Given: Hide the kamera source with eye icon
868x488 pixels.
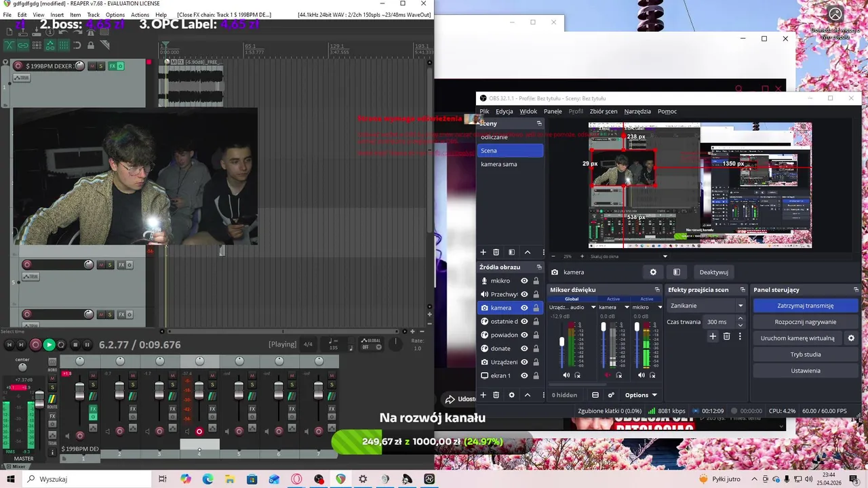Looking at the screenshot, I should coord(524,308).
